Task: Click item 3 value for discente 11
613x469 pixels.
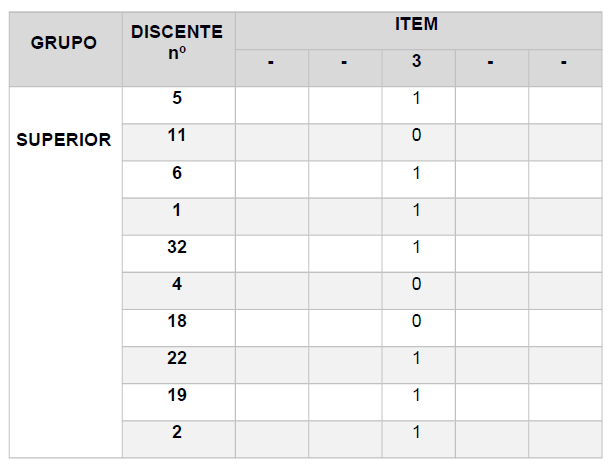Action: [x=418, y=142]
